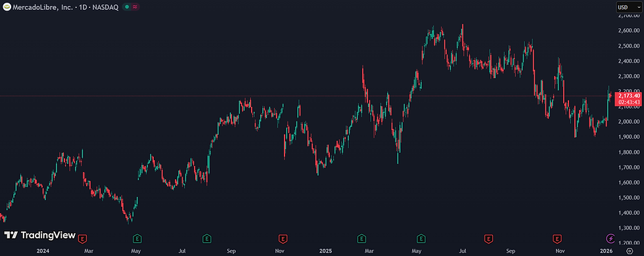Click the 2,600.00 price axis label
Screen dimensions: 644x256
click(x=628, y=31)
